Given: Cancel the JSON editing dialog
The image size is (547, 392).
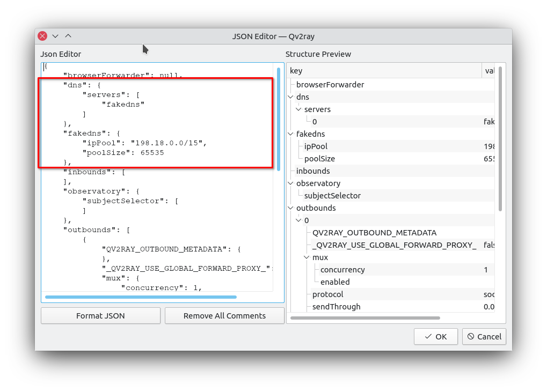Looking at the screenshot, I should (484, 337).
